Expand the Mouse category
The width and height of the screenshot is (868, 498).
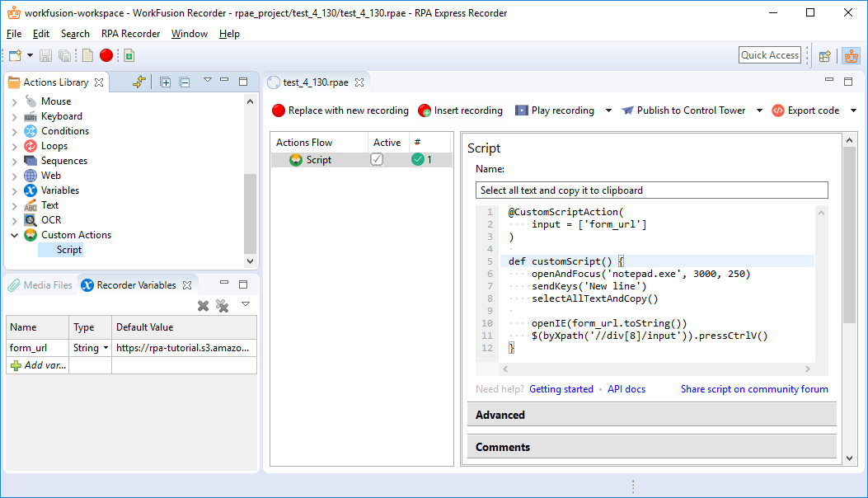15,102
